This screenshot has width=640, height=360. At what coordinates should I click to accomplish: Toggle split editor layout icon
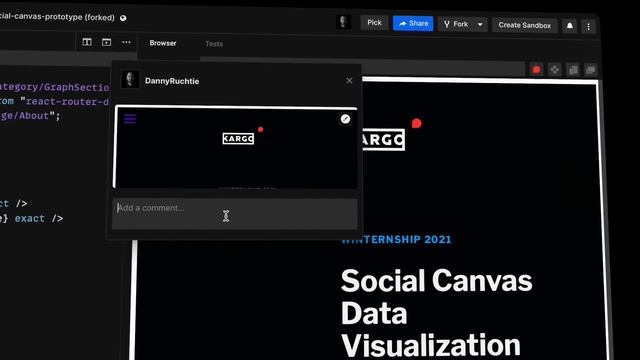pos(87,42)
